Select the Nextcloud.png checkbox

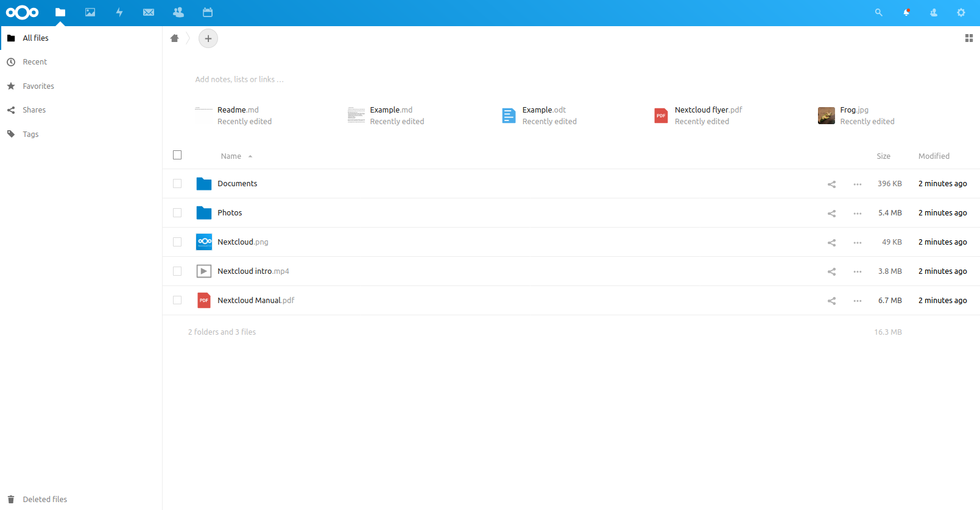177,242
